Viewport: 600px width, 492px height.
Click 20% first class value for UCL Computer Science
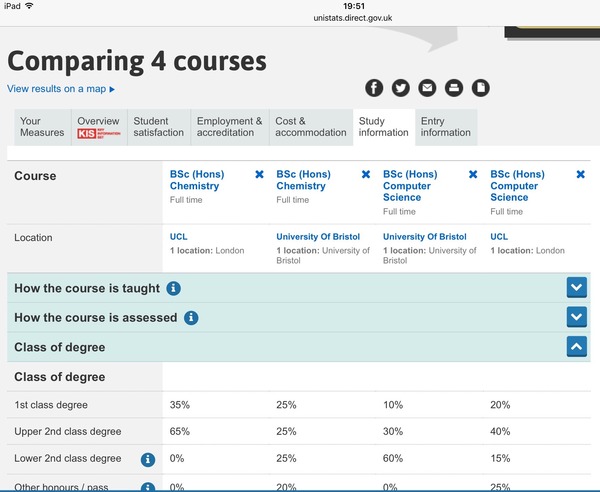point(500,405)
